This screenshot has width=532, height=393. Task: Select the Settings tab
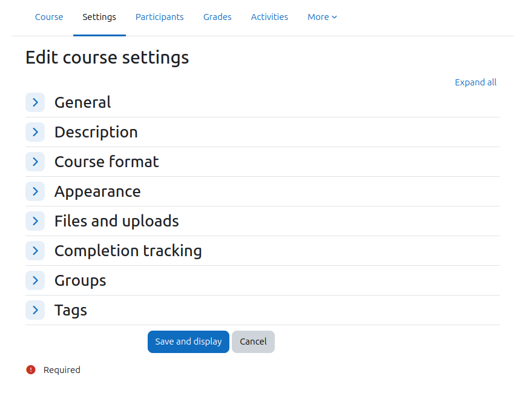click(99, 17)
